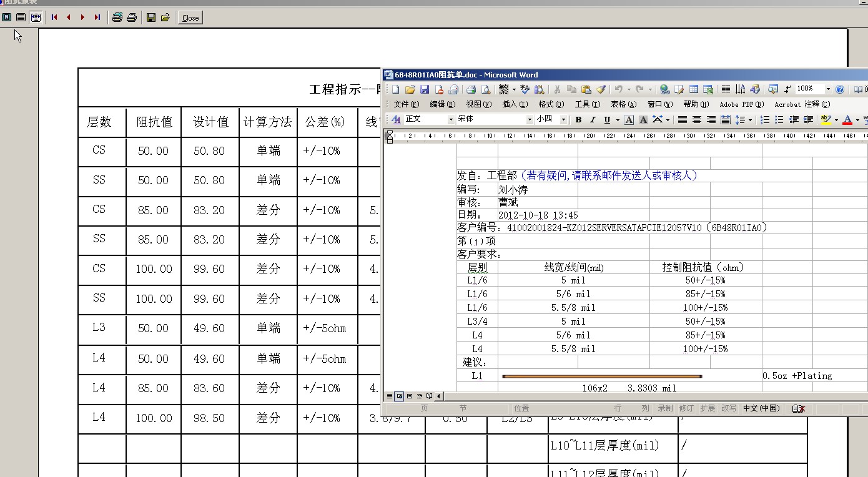Viewport: 868px width, 477px height.
Task: Insert Excel worksheet icon in Word
Action: (708, 89)
